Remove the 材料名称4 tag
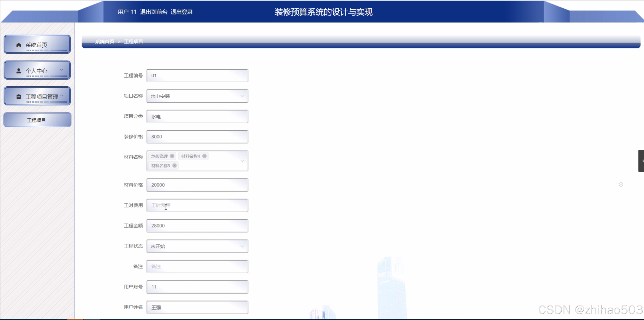 pyautogui.click(x=204, y=156)
